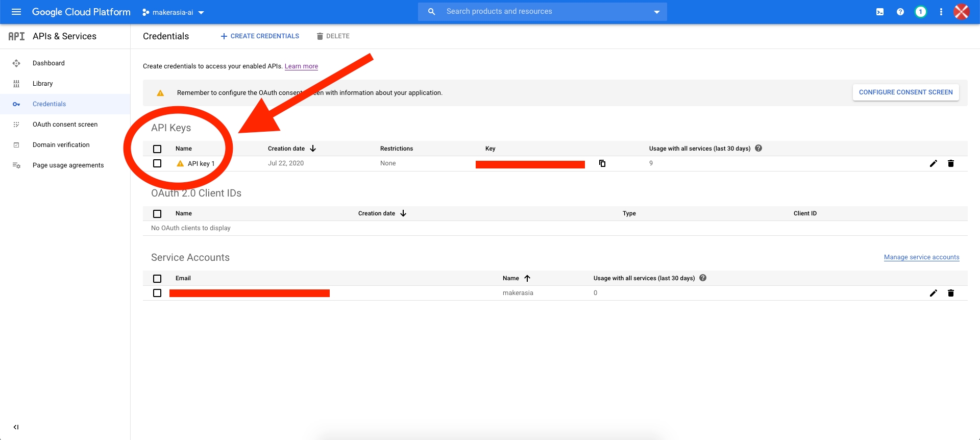Open the makerasia-ai project selector
The image size is (980, 440).
pyautogui.click(x=173, y=12)
